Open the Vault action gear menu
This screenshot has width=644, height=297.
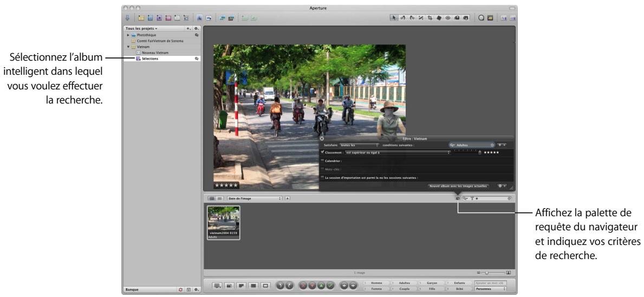197,289
